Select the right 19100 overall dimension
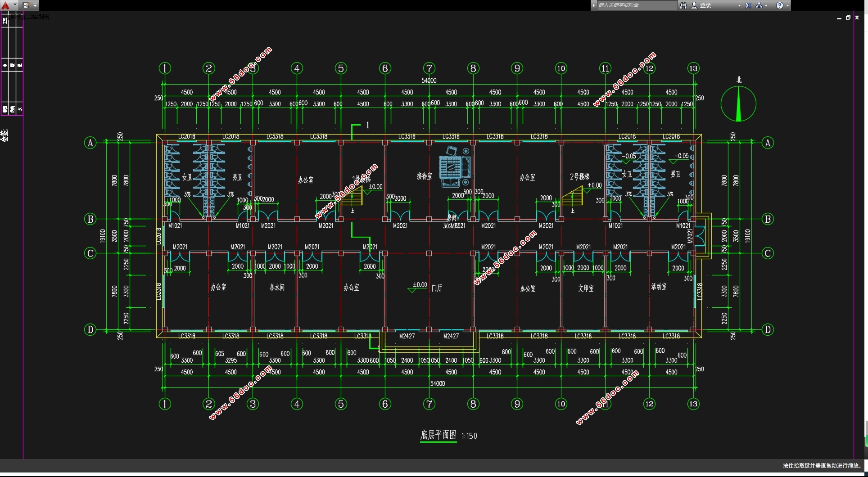Screen dimensions: 868x477 pyautogui.click(x=747, y=236)
